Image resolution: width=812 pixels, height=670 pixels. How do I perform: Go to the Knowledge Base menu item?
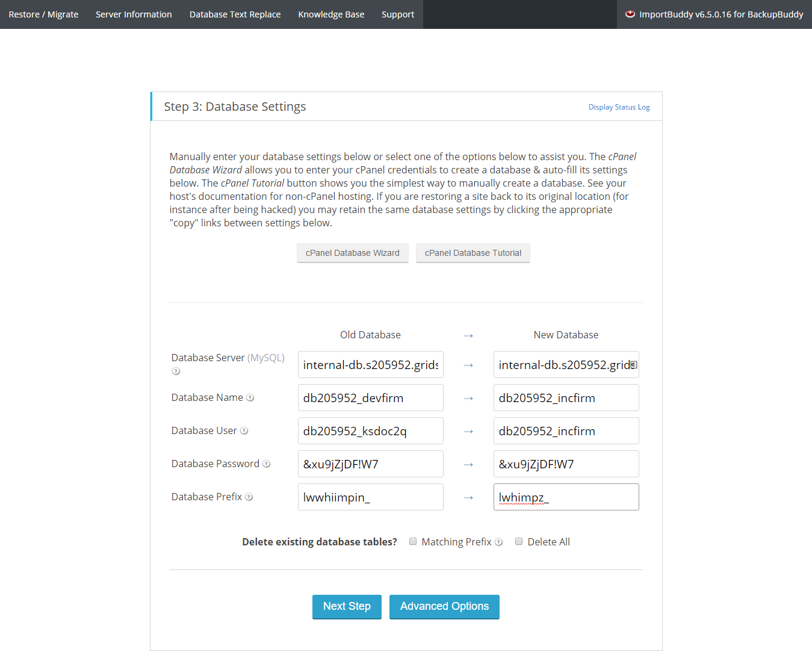click(331, 14)
